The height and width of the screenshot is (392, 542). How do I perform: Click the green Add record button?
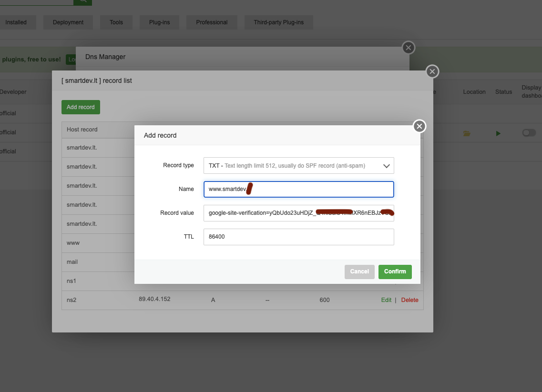pyautogui.click(x=81, y=107)
